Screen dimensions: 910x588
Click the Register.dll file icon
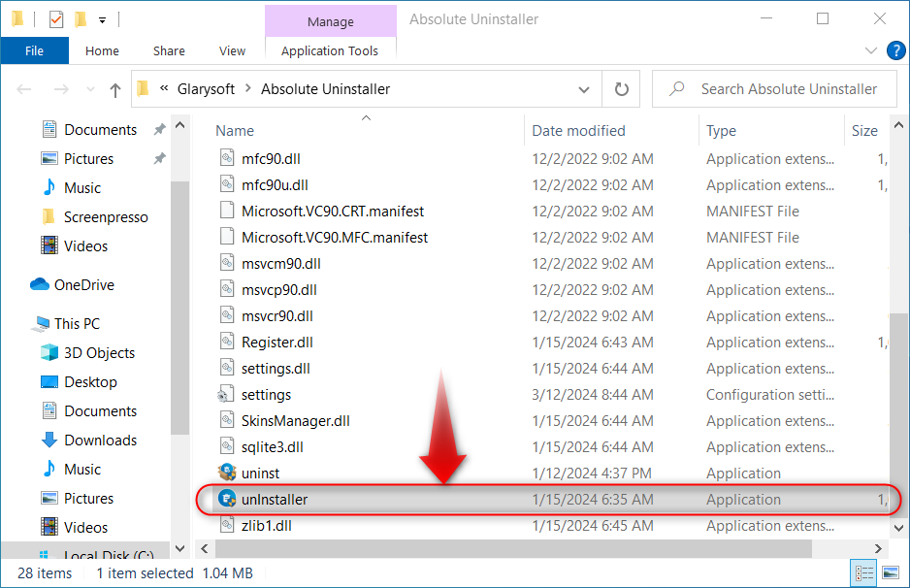pyautogui.click(x=227, y=342)
